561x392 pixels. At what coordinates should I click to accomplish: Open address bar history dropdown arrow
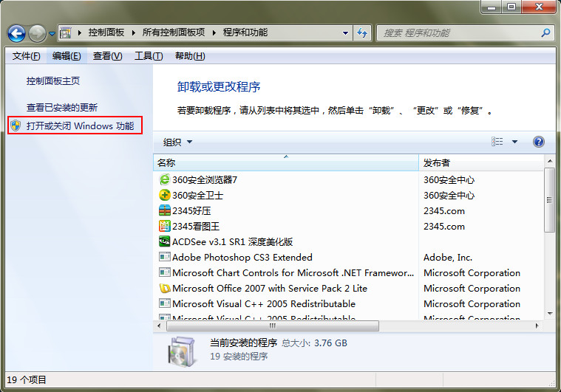click(x=345, y=33)
